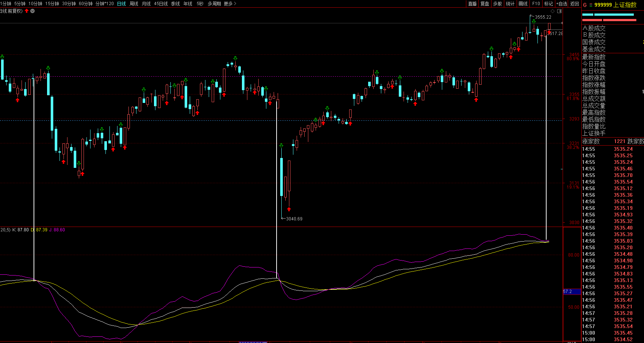Click the cyan bar under index title
This screenshot has height=343, width=644.
coord(608,15)
